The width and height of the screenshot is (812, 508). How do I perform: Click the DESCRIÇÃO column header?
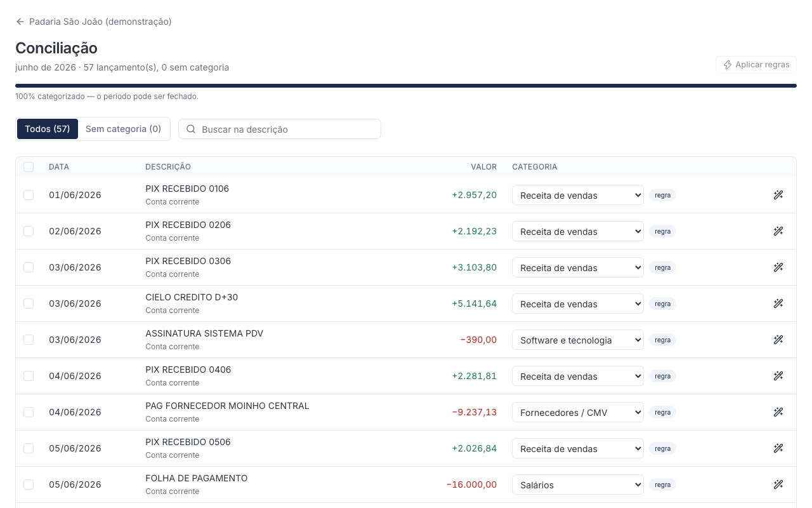click(168, 167)
